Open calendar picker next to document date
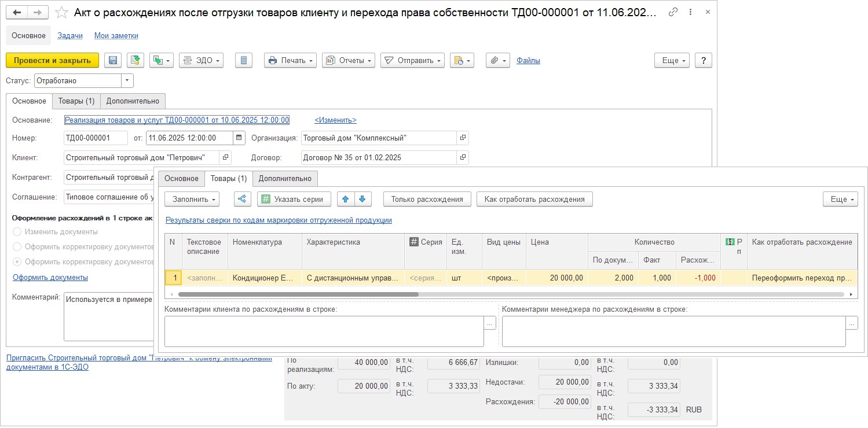The height and width of the screenshot is (428, 868). pyautogui.click(x=239, y=138)
